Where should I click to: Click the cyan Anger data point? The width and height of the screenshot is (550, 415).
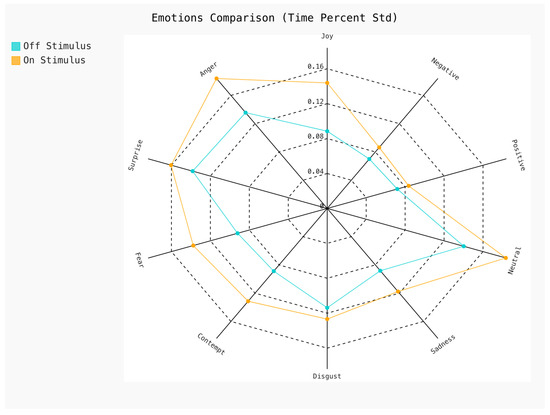coord(246,113)
